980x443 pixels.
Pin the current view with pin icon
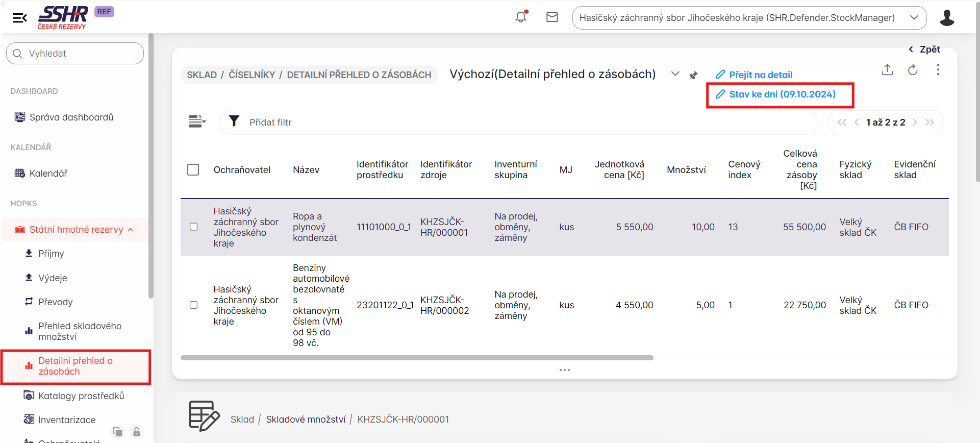[693, 76]
